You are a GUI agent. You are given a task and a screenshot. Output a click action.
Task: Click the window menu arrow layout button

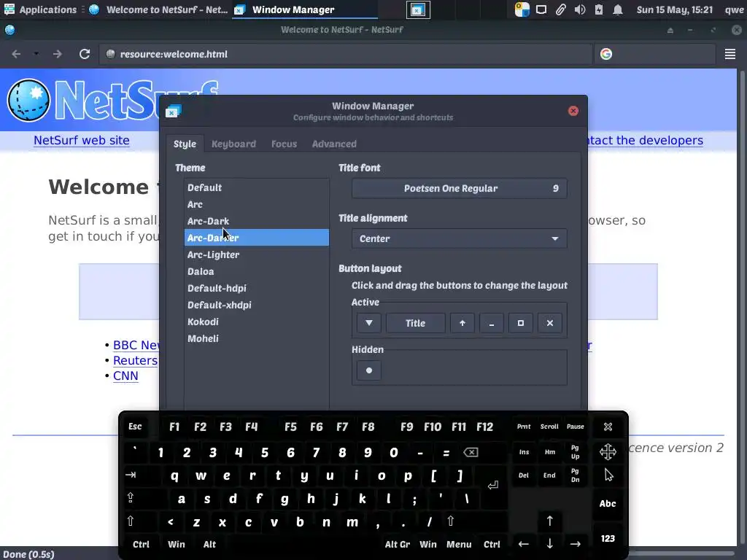(368, 323)
